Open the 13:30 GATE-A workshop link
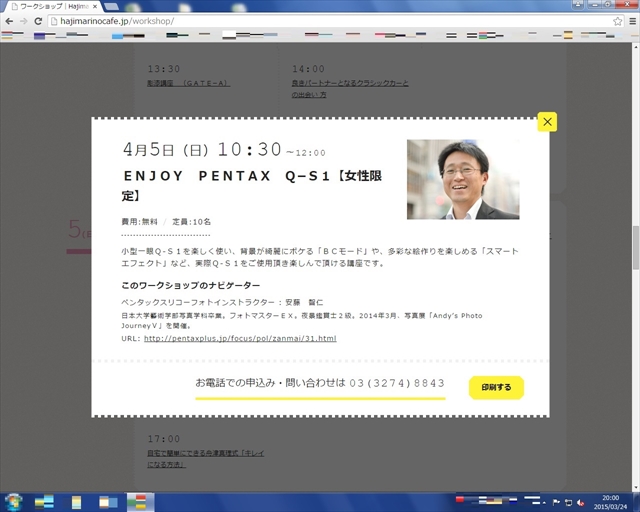The height and width of the screenshot is (512, 640). point(188,83)
